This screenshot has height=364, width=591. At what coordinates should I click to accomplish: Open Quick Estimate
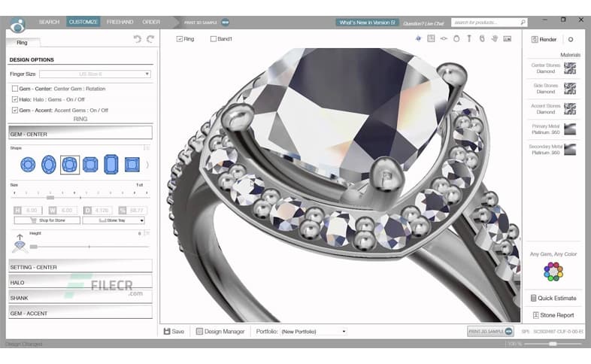coord(553,298)
